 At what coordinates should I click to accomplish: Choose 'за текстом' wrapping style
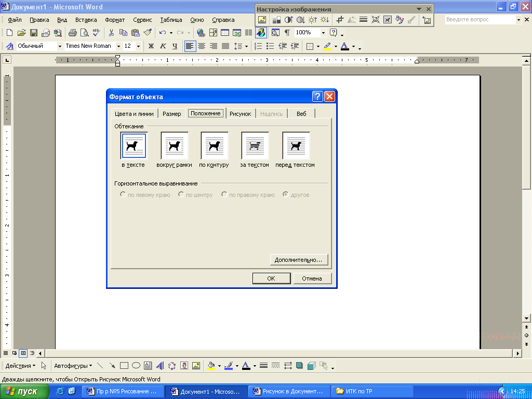click(x=255, y=145)
